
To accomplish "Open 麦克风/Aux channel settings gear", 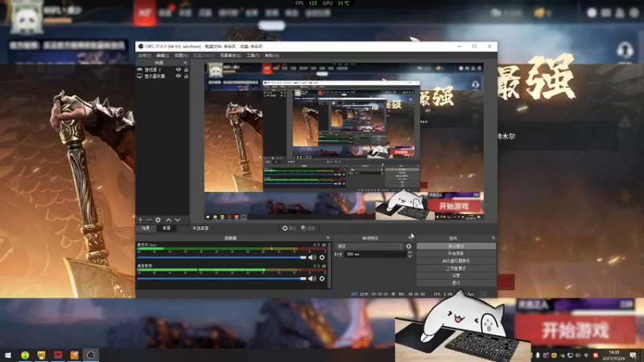I will [322, 257].
